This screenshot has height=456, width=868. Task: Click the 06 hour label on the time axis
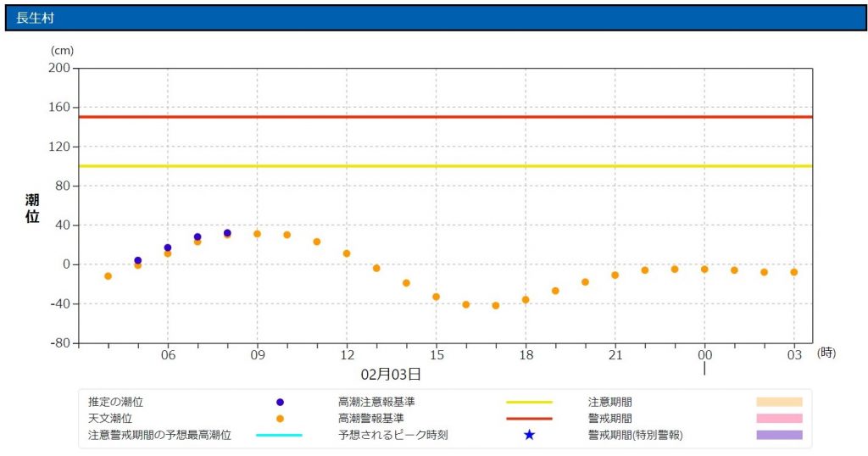168,355
